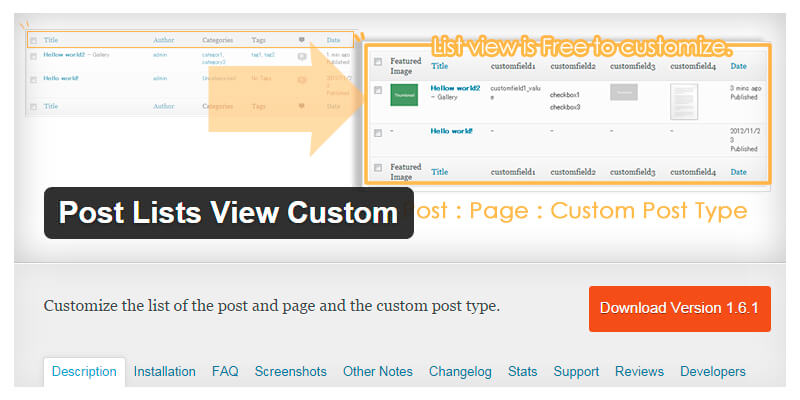The image size is (800, 400).
Task: Click the Title header in the original list
Action: [51, 40]
